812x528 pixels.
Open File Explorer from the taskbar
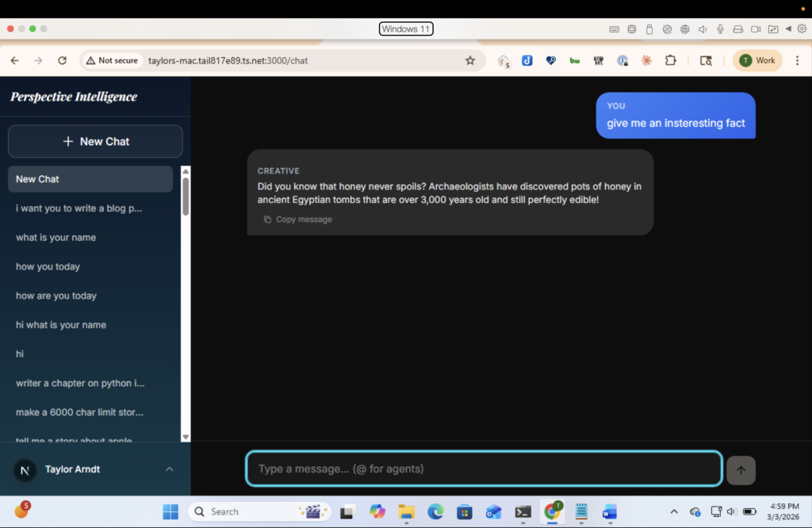[406, 511]
